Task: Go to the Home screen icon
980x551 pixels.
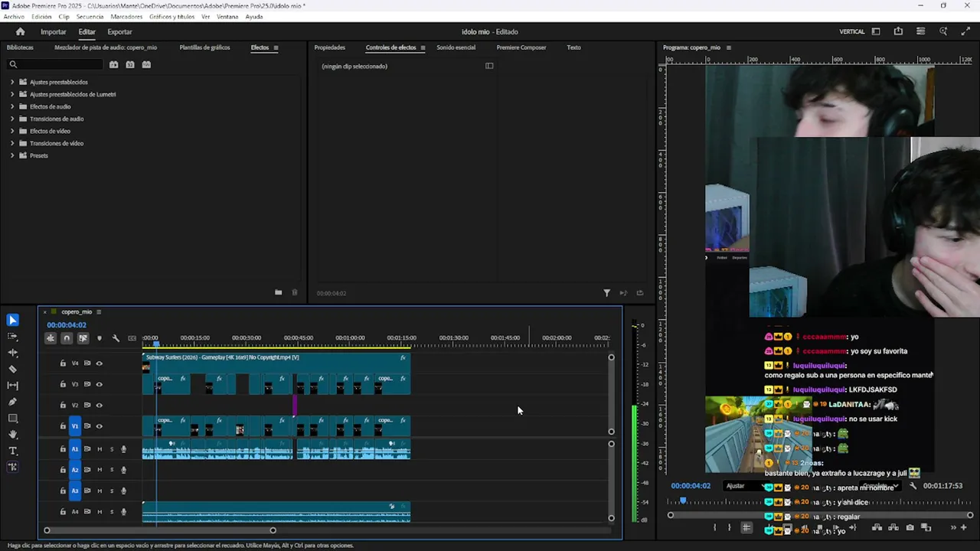Action: (x=21, y=32)
